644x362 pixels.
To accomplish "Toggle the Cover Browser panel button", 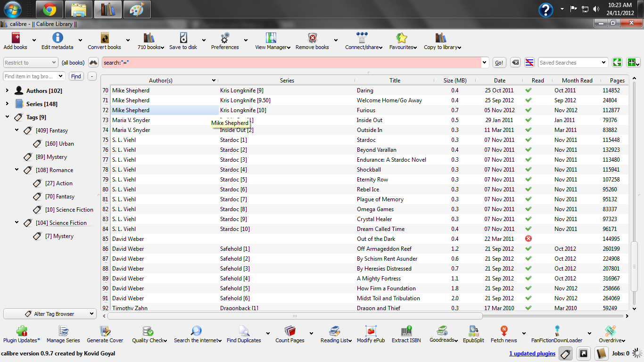I will point(583,354).
